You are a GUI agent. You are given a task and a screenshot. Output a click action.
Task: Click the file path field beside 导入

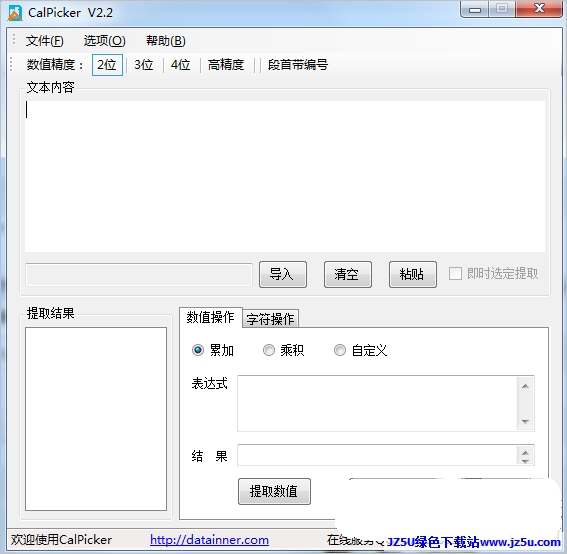point(139,275)
